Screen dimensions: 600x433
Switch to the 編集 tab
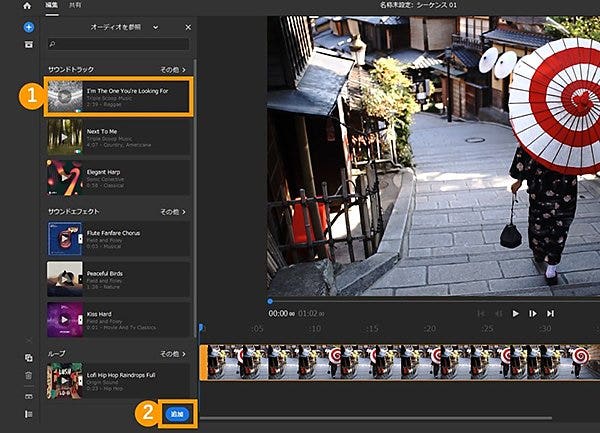tap(52, 7)
